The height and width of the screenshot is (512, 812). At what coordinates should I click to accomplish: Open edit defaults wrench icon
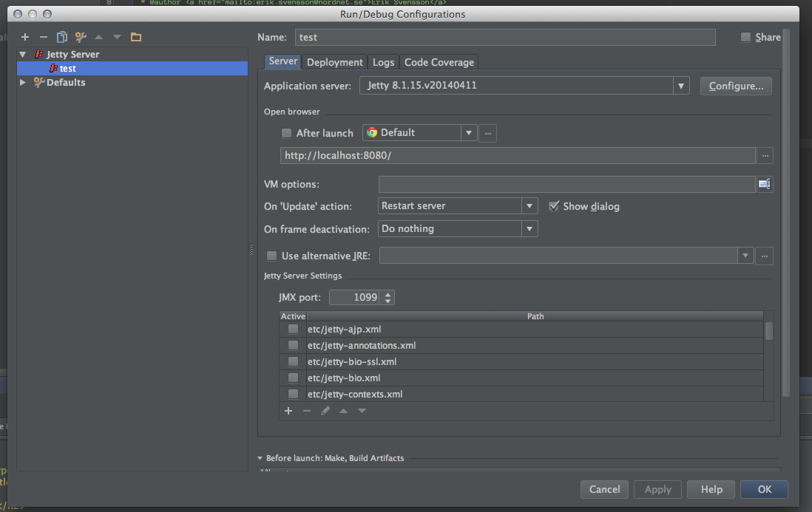tap(81, 37)
